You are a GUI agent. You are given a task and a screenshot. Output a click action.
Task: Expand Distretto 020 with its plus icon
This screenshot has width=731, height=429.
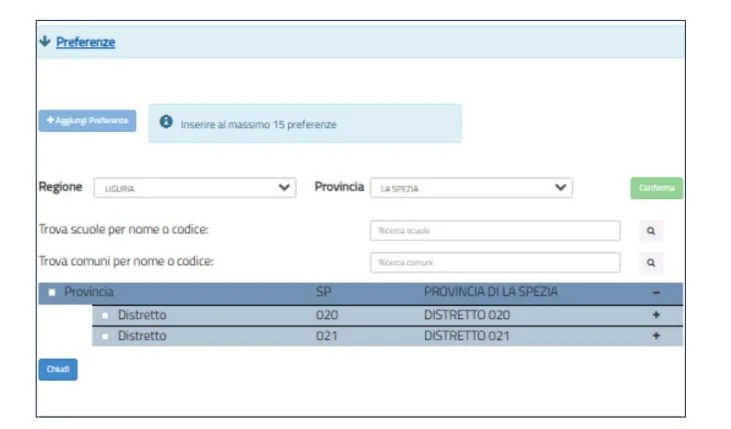tap(656, 315)
